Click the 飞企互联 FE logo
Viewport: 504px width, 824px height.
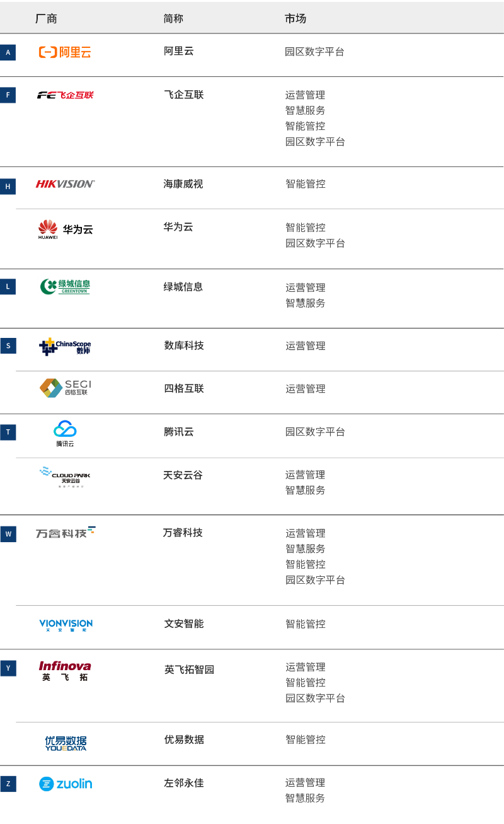(x=65, y=95)
